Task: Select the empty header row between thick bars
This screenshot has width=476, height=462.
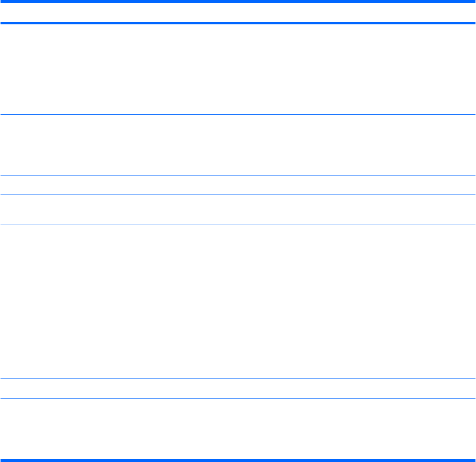Action: click(238, 13)
